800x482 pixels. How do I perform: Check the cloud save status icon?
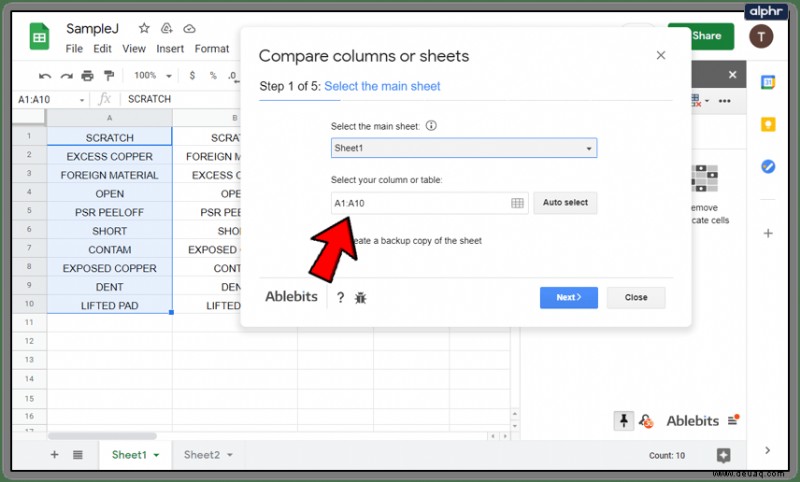click(189, 29)
